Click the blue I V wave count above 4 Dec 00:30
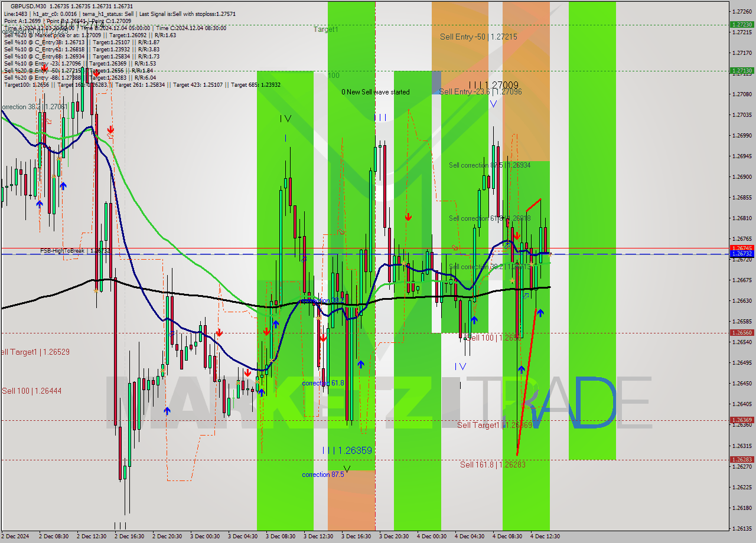 (461, 366)
